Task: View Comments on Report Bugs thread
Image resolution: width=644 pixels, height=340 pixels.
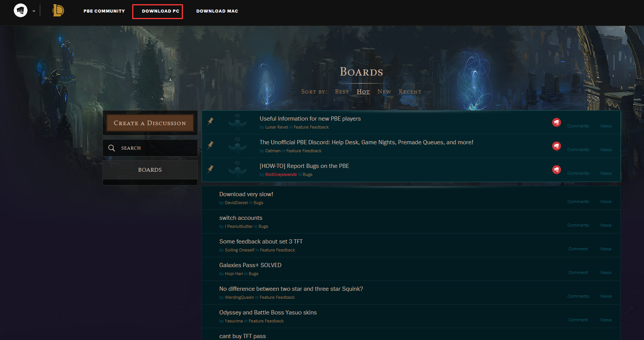Action: (578, 173)
